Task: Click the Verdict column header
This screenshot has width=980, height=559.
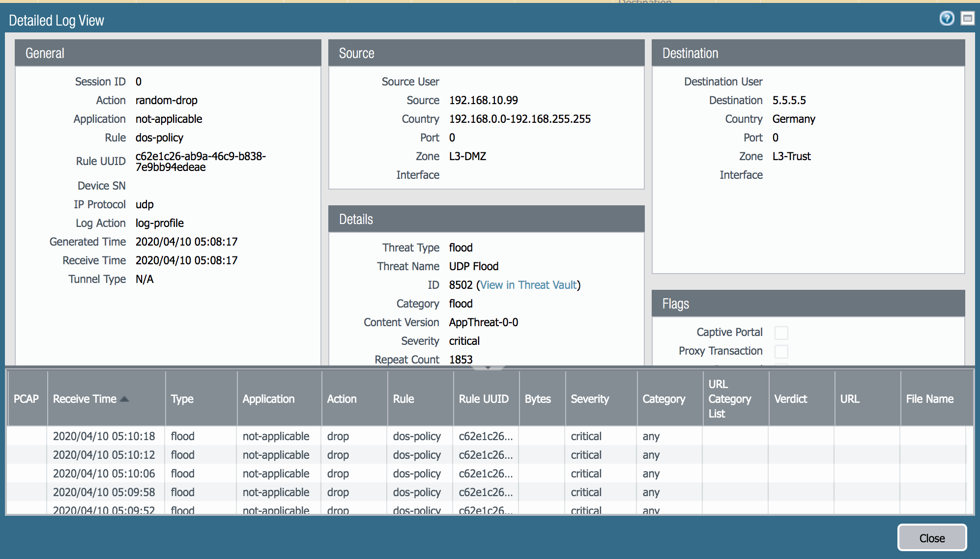Action: pyautogui.click(x=790, y=399)
